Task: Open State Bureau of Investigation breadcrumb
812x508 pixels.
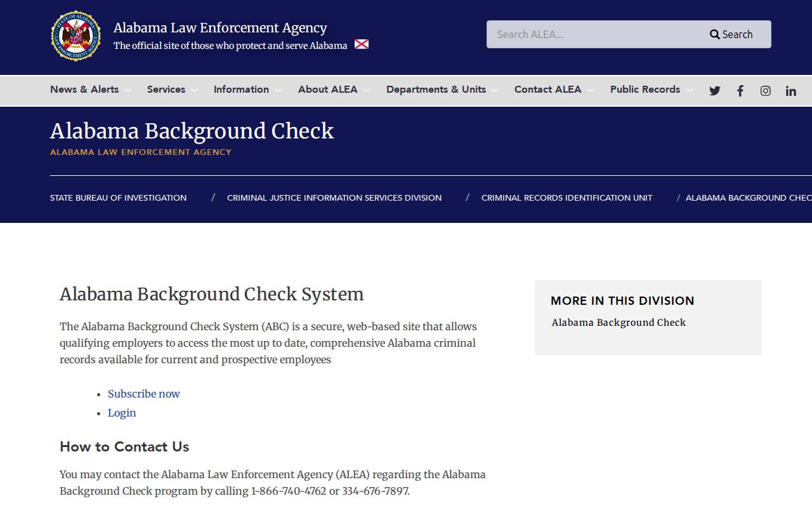Action: [x=119, y=197]
